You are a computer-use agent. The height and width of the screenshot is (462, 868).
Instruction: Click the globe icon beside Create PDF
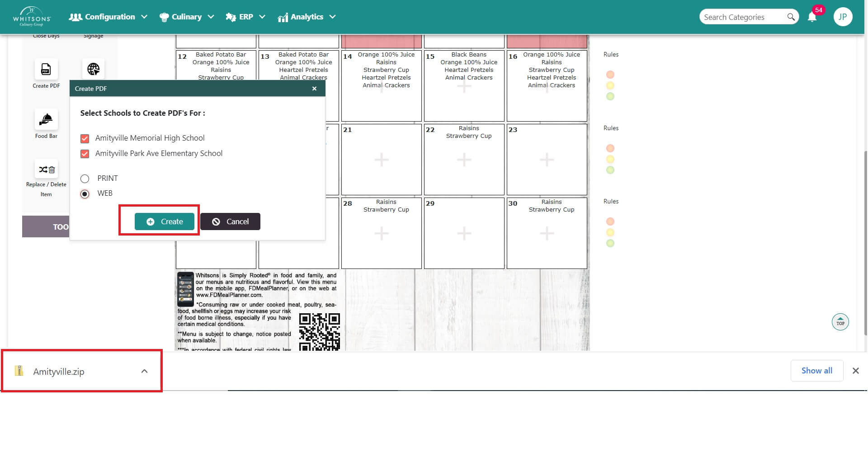pyautogui.click(x=93, y=70)
